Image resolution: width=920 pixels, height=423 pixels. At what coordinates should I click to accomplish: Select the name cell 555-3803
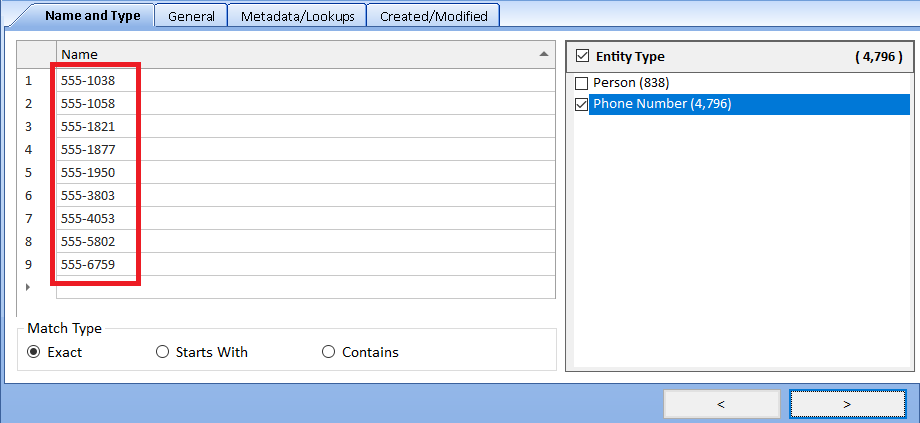coord(306,195)
